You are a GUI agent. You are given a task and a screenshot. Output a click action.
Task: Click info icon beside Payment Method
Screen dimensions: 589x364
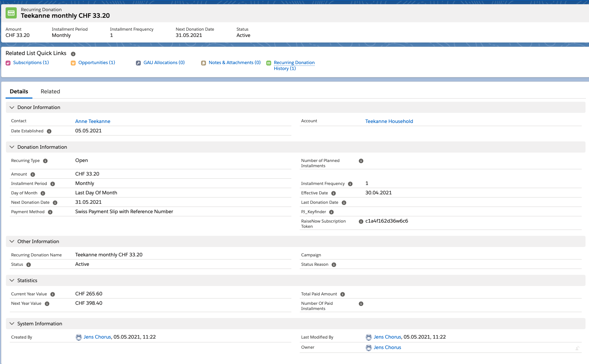coord(50,212)
